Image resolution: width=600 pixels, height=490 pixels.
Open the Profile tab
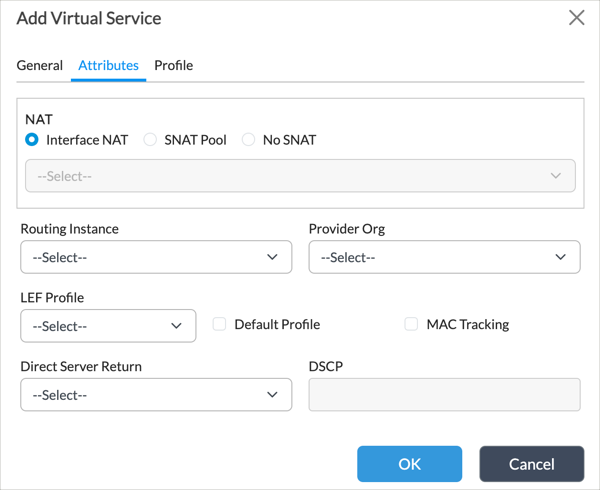(x=174, y=65)
